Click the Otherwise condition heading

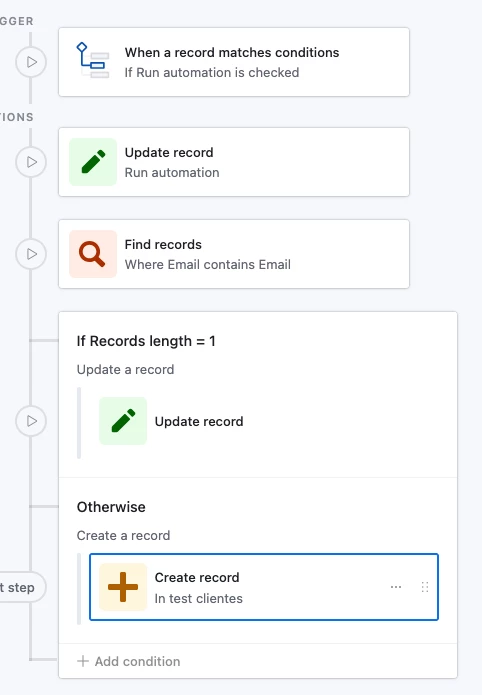(111, 507)
